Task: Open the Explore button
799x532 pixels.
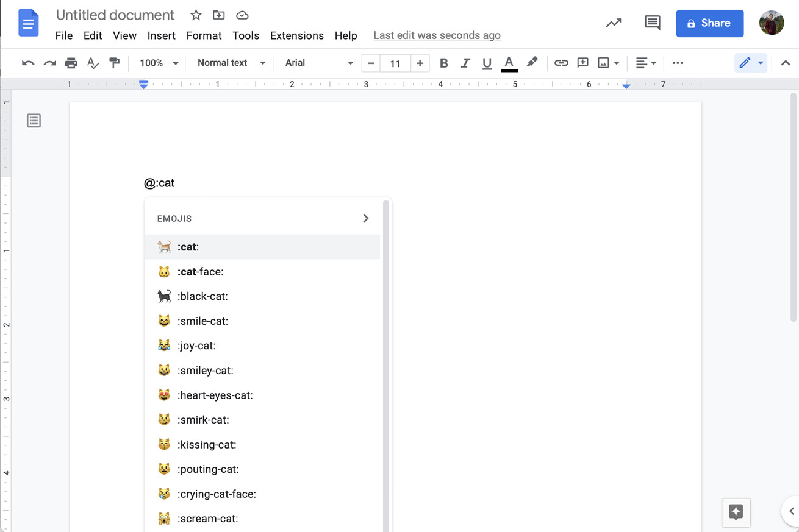Action: pos(736,512)
